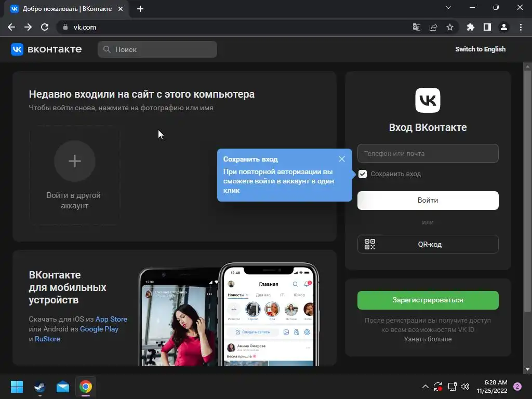
Task: Click the Недавно входили на сайт heading
Action: click(x=141, y=94)
